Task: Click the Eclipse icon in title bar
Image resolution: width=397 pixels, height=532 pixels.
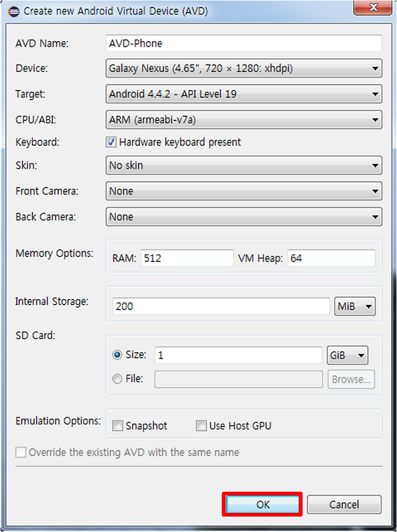Action: pos(14,12)
